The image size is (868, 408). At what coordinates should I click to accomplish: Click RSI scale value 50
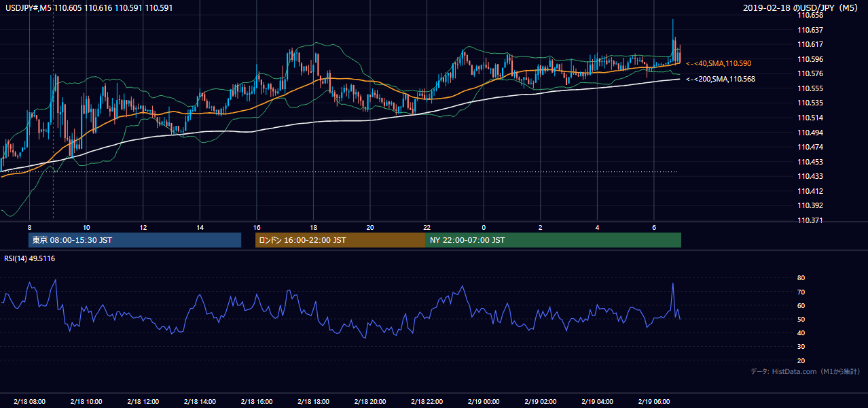(801, 319)
